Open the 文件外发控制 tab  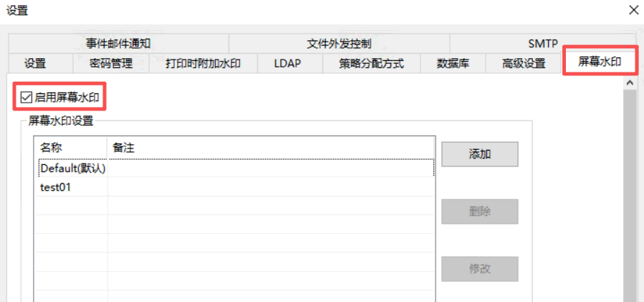(x=340, y=44)
